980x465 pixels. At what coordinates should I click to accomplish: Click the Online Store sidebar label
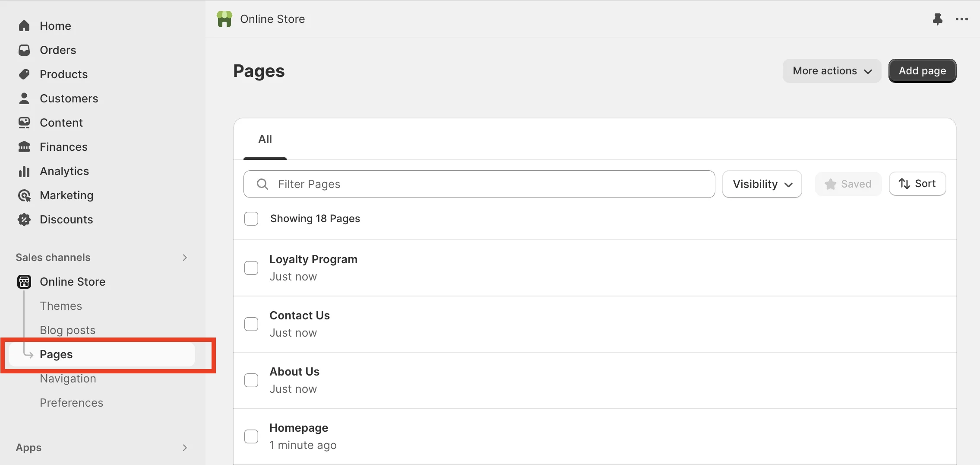coord(73,282)
